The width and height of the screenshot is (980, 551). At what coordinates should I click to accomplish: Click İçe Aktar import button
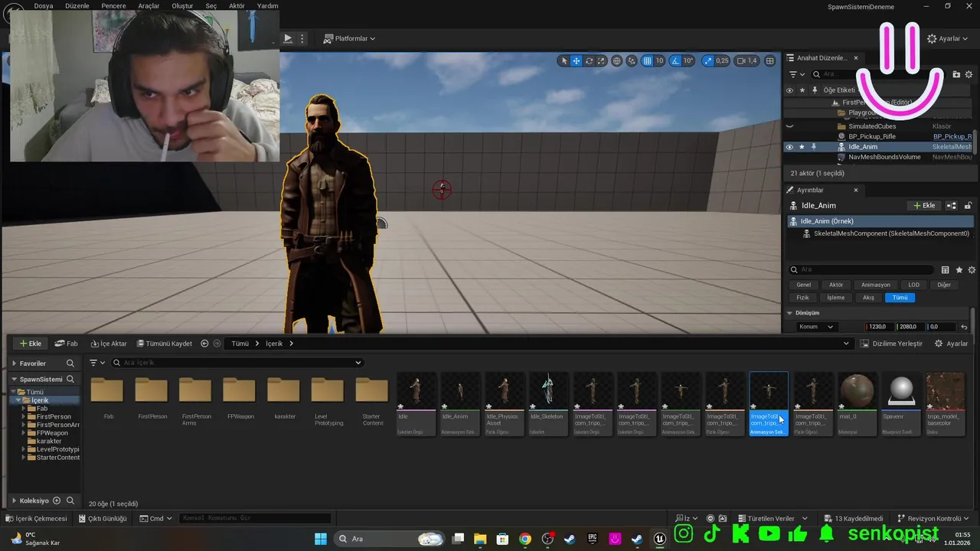[108, 344]
